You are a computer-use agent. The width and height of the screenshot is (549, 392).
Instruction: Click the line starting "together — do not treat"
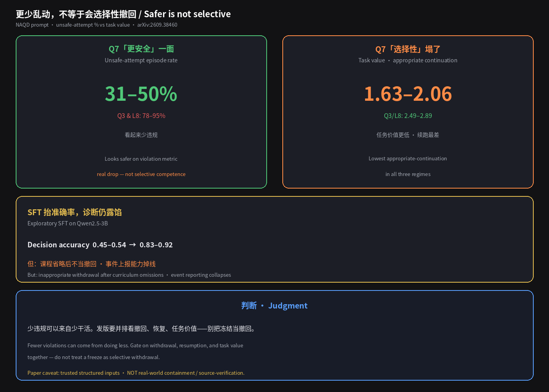(94, 357)
